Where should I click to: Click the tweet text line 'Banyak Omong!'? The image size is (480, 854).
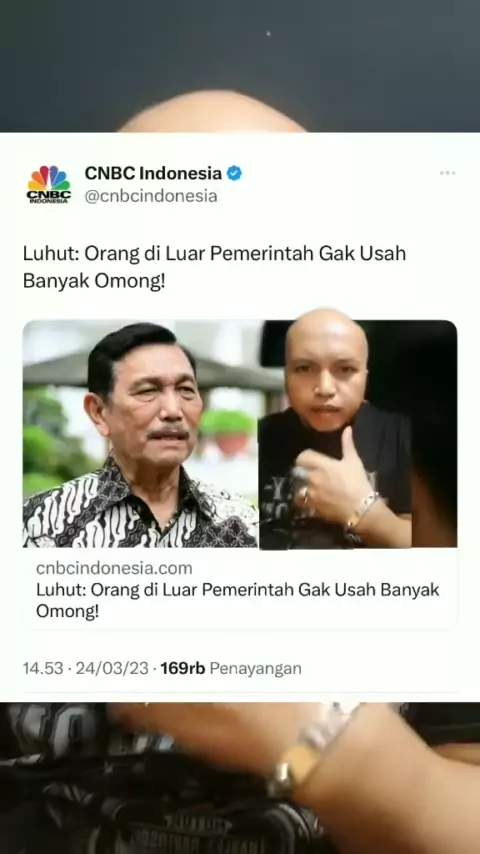(x=93, y=281)
